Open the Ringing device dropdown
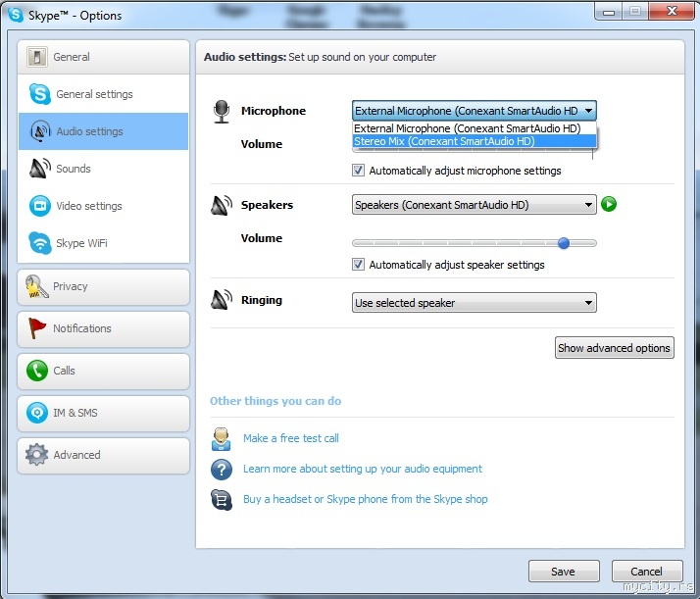The image size is (700, 599). click(475, 303)
